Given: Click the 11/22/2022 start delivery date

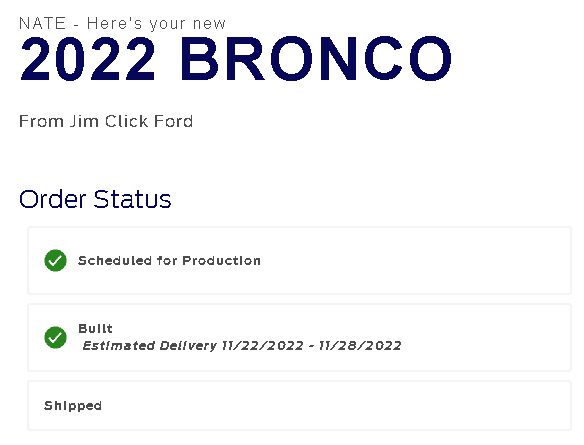Looking at the screenshot, I should click(263, 346).
